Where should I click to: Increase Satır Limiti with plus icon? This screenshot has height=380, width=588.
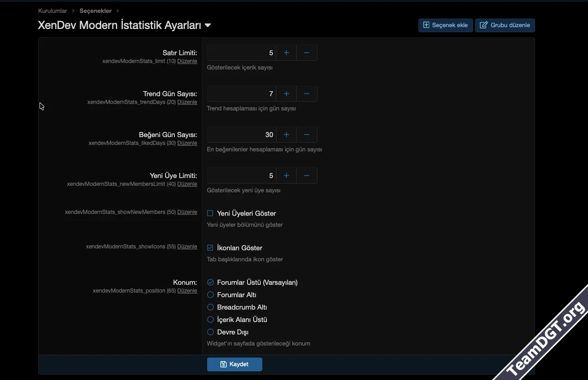point(286,53)
